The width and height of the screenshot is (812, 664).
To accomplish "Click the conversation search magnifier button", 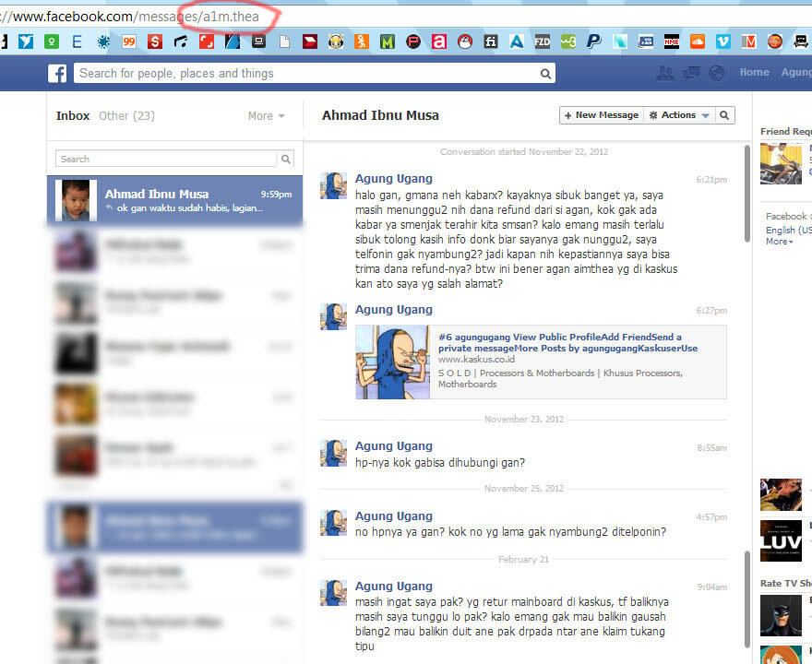I will [x=724, y=115].
